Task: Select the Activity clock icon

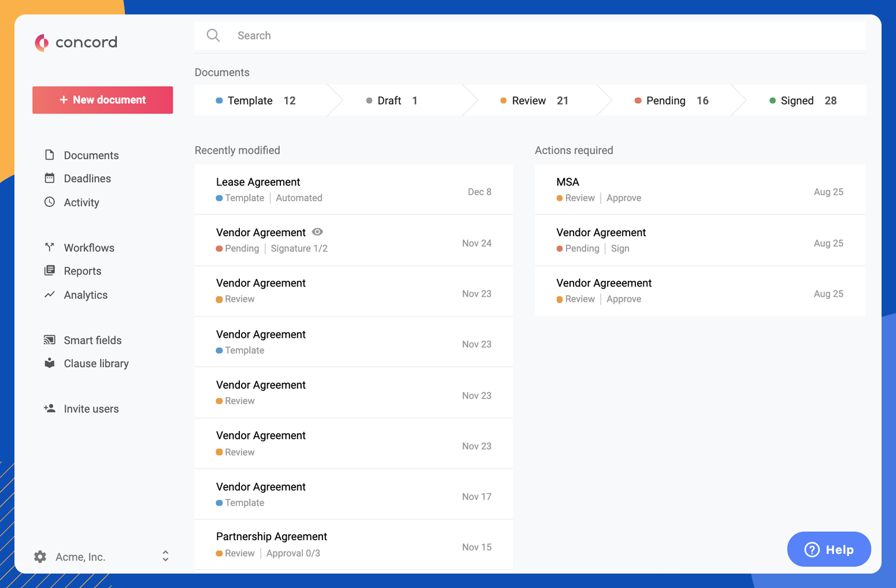Action: 50,202
